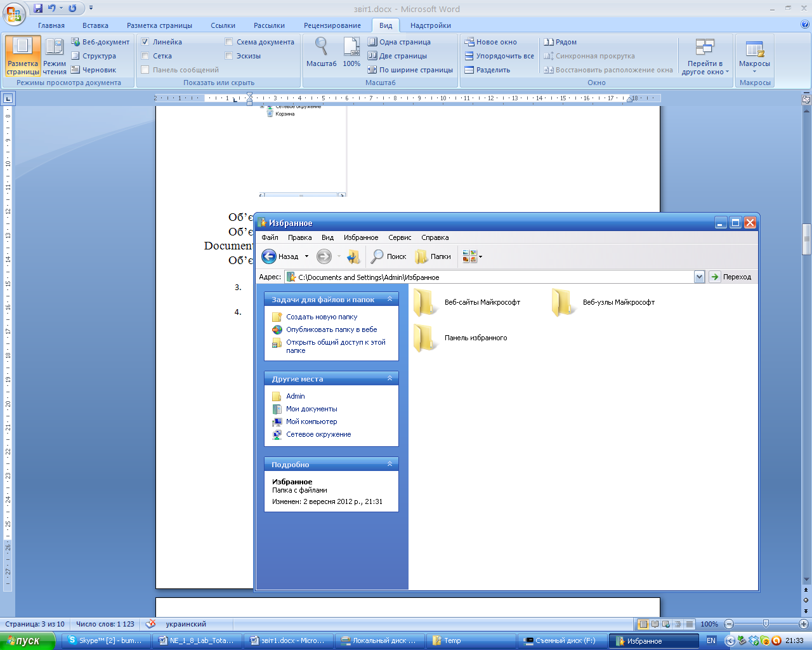The image size is (812, 650).
Task: Open the Макросы dropdown arrow
Action: (754, 71)
